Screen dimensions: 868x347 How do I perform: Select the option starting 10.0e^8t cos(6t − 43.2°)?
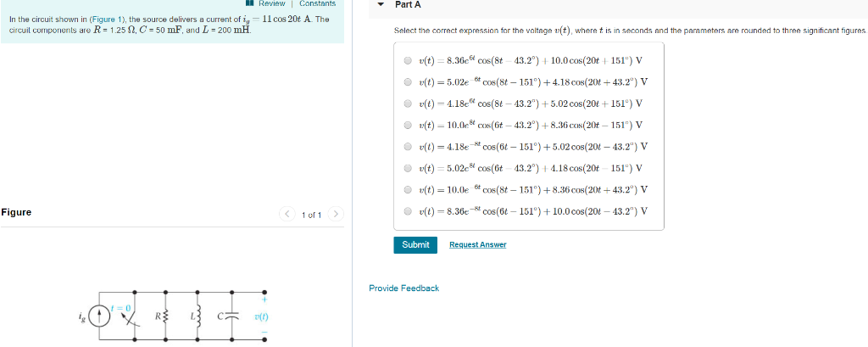408,126
